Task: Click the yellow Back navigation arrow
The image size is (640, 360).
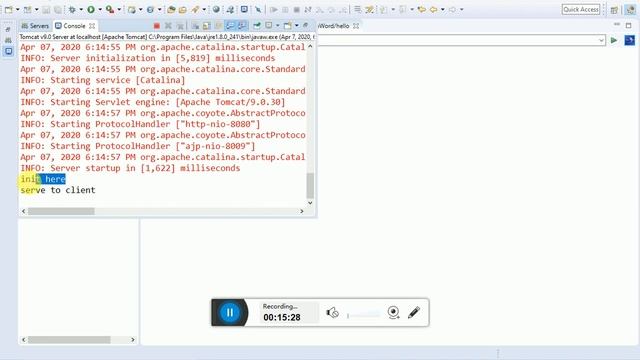Action: tap(433, 9)
